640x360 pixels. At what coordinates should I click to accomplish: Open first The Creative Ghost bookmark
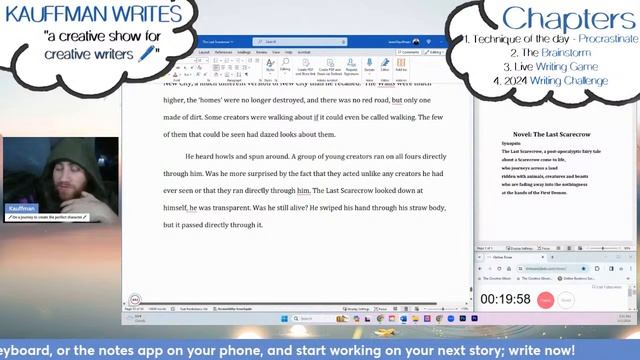[x=495, y=278]
